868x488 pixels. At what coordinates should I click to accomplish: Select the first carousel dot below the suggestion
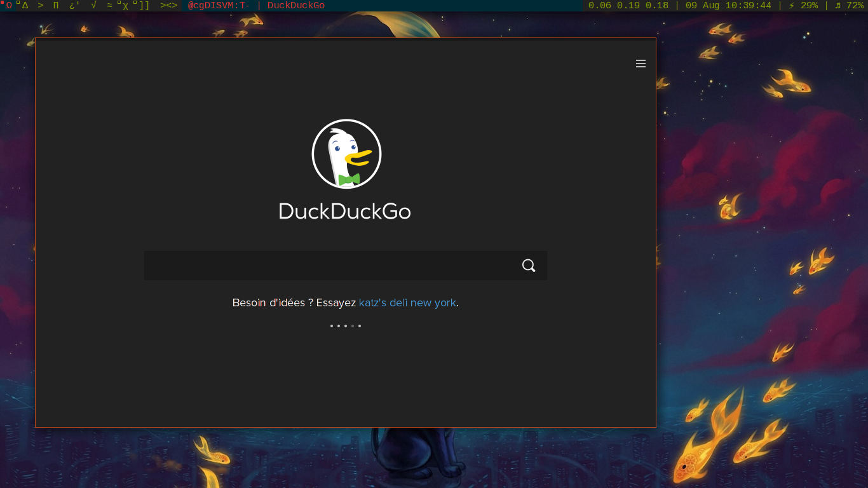click(x=332, y=326)
